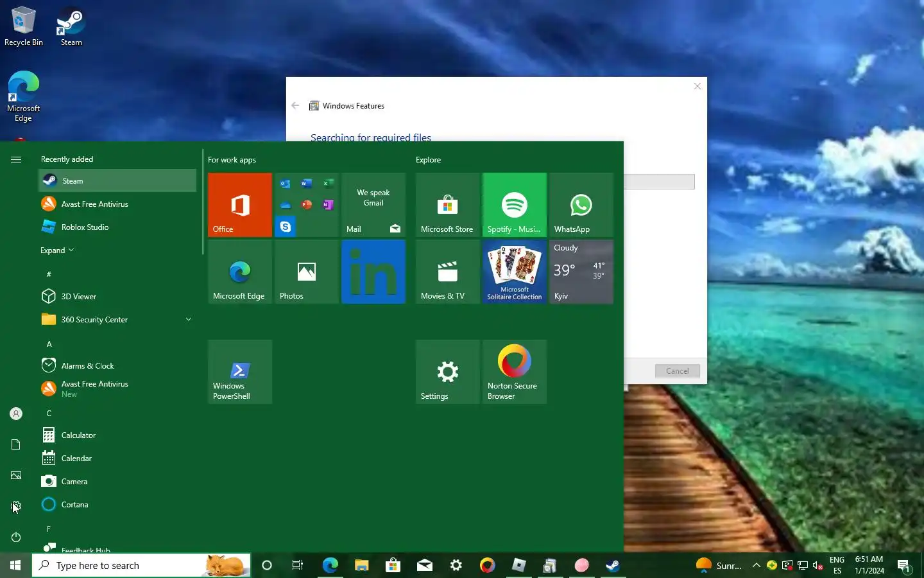Click the Office tile
This screenshot has width=924, height=578.
tap(240, 205)
